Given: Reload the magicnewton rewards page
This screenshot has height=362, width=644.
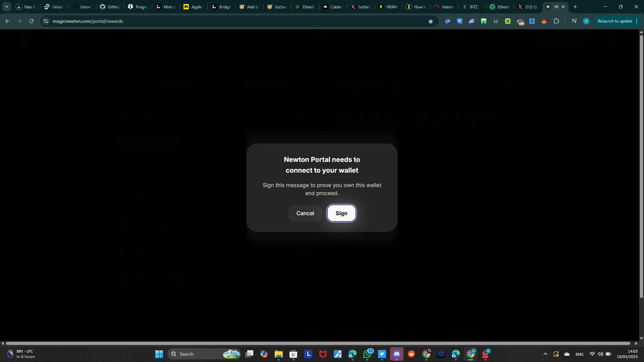Looking at the screenshot, I should coord(31,21).
